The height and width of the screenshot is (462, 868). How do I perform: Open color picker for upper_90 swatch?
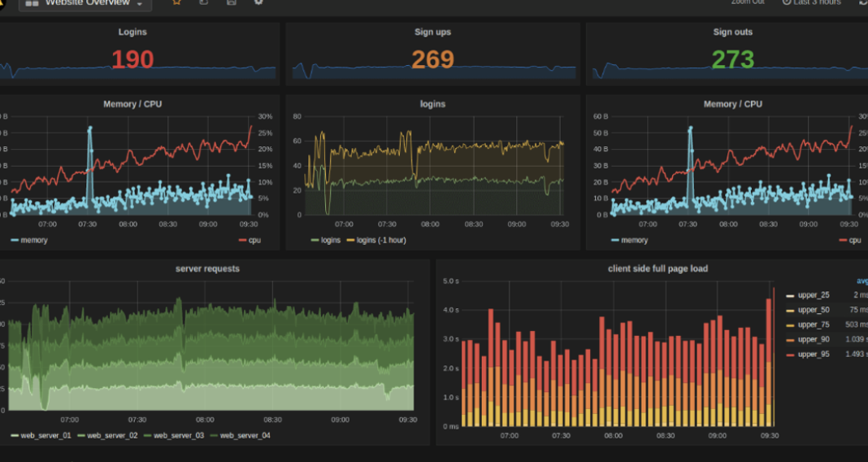click(790, 340)
